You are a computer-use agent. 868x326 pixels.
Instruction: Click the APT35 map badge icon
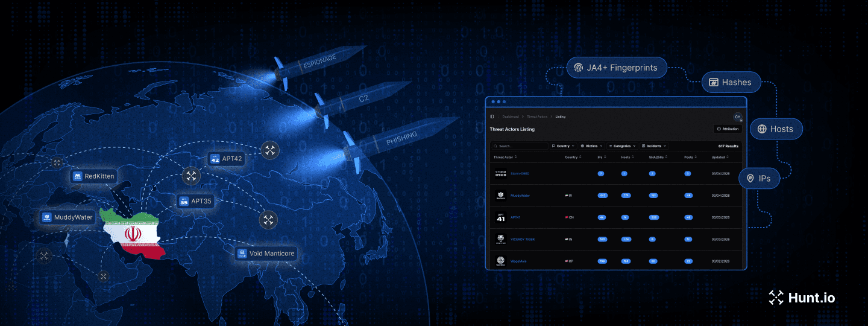point(184,201)
